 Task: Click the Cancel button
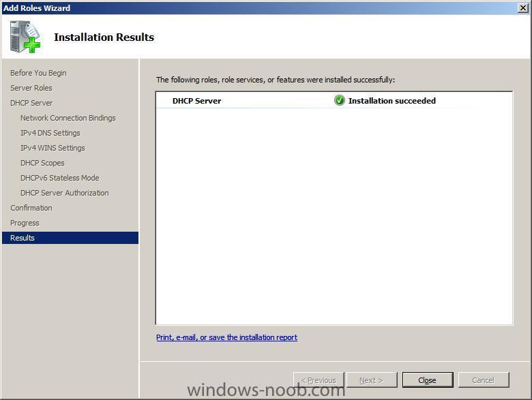pyautogui.click(x=484, y=380)
